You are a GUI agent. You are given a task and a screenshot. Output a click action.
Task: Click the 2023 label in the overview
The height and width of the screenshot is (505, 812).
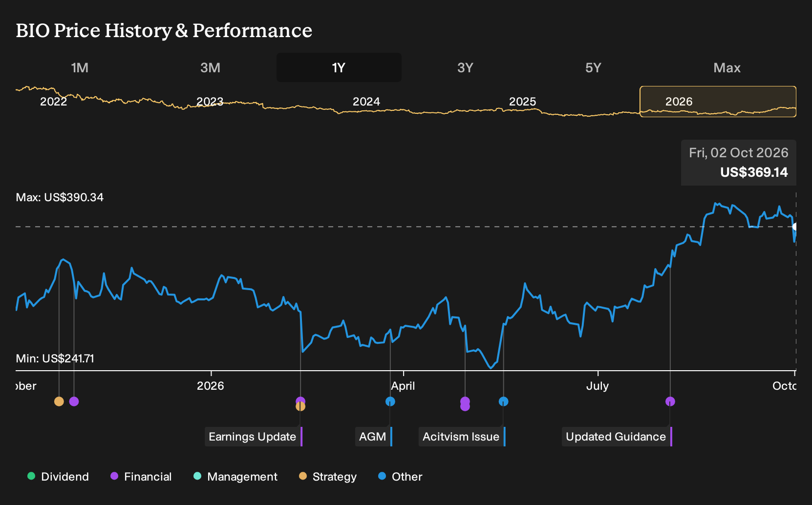point(210,102)
